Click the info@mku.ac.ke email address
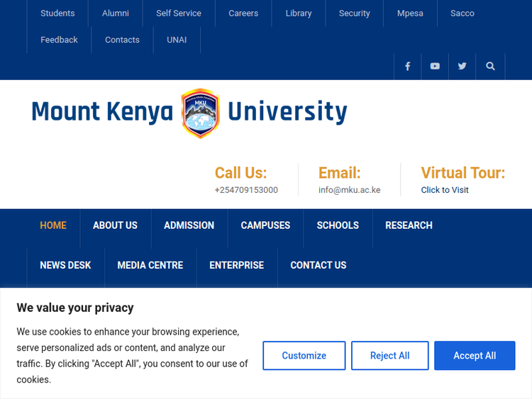This screenshot has width=532, height=399. click(x=350, y=190)
